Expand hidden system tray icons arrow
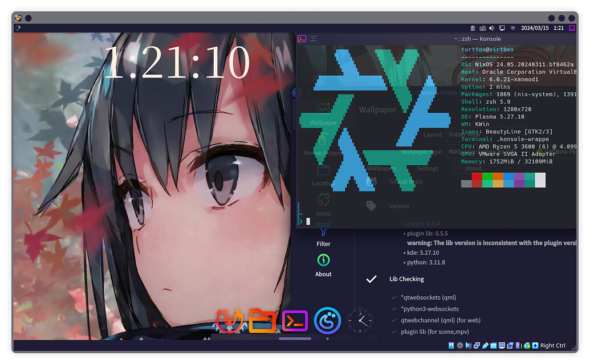The width and height of the screenshot is (590, 364). pos(512,27)
